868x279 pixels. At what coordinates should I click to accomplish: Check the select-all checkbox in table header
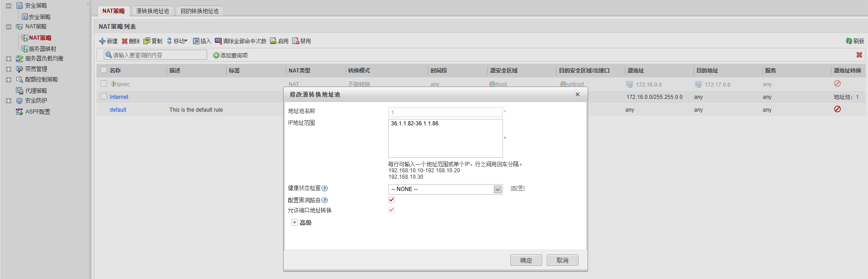click(x=104, y=70)
